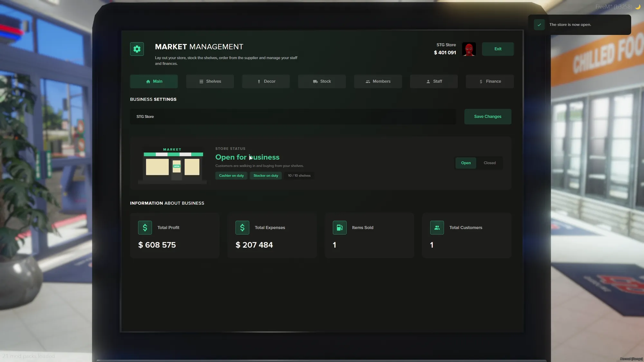Screen dimensions: 644x362
Task: Click the truck icon in Stock tab
Action: pos(315,81)
